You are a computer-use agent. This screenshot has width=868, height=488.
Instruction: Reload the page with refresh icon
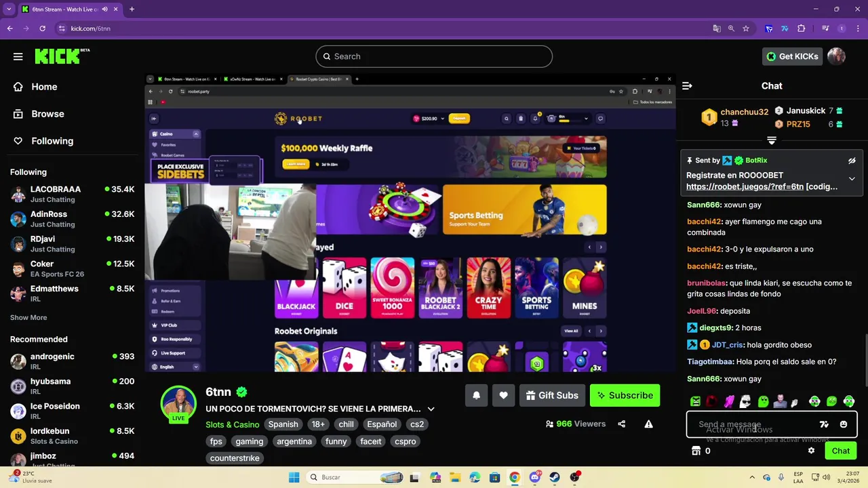(42, 28)
